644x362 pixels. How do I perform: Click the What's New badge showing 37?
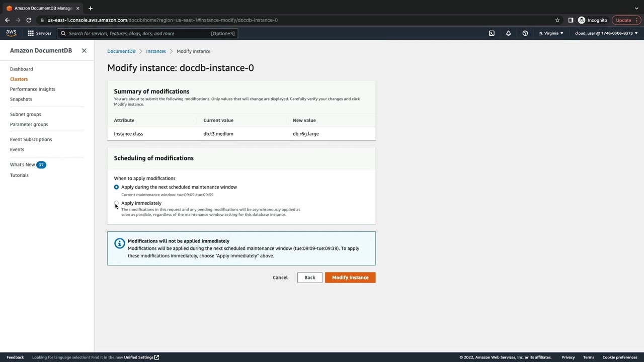41,165
